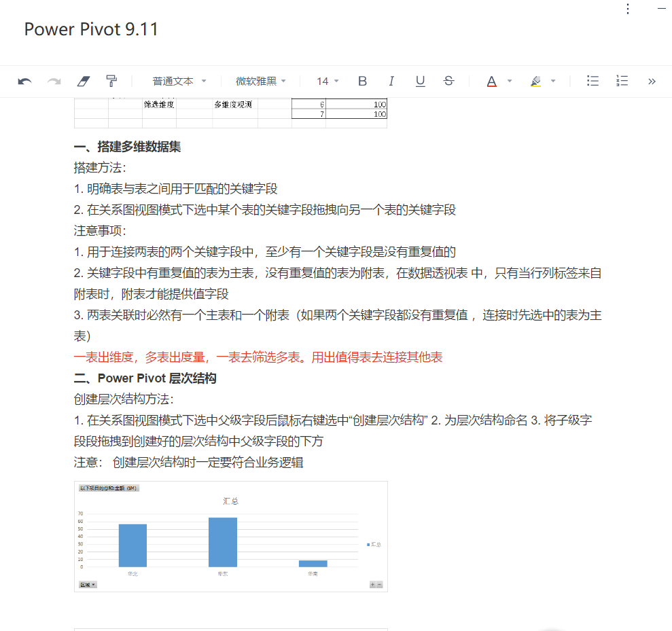Toggle bold formatting
672x631 pixels.
coord(362,81)
